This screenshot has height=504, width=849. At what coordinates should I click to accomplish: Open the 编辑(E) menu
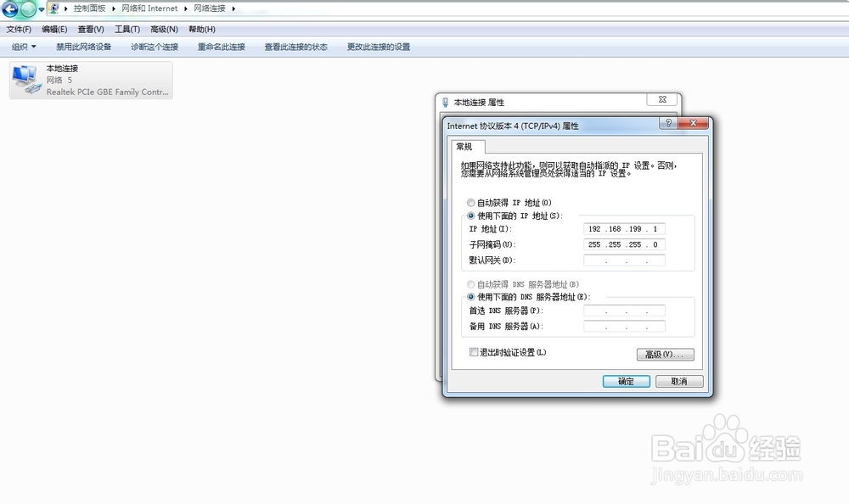[54, 29]
